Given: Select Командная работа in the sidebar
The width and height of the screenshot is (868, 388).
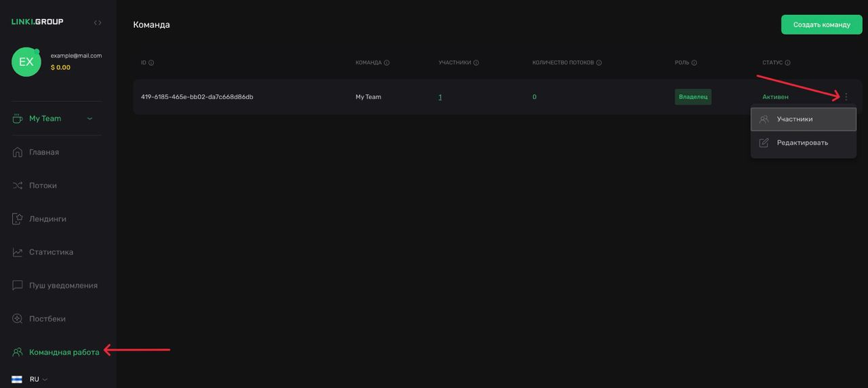Looking at the screenshot, I should [x=63, y=352].
